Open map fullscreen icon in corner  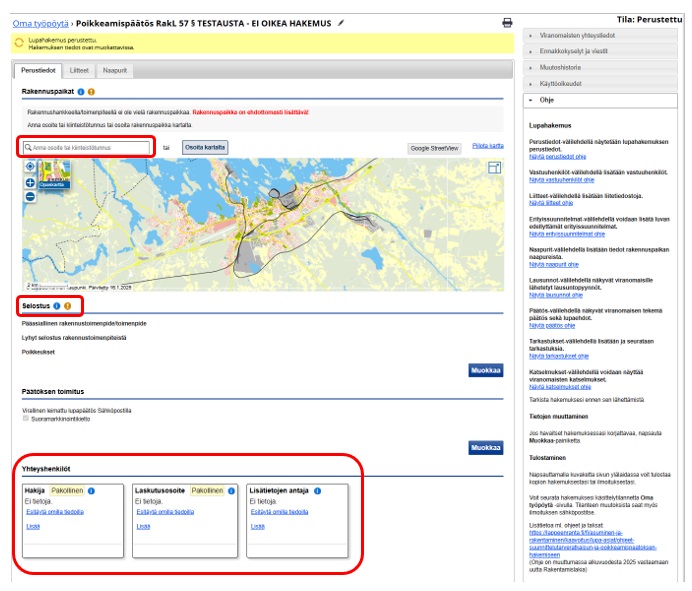click(494, 168)
